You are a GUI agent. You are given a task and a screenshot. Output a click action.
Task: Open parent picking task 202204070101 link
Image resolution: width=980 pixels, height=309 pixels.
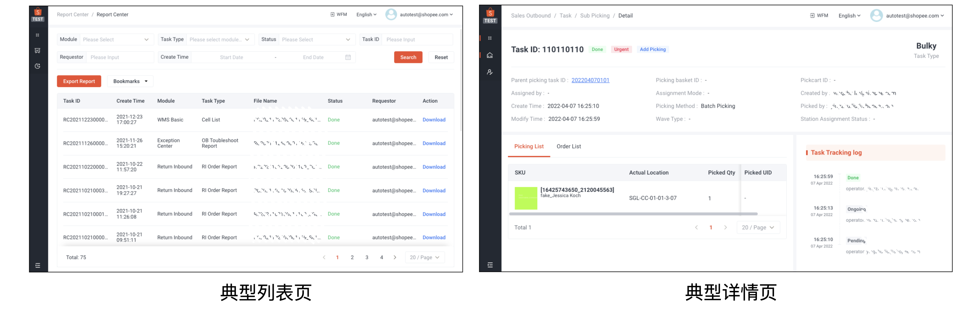590,80
